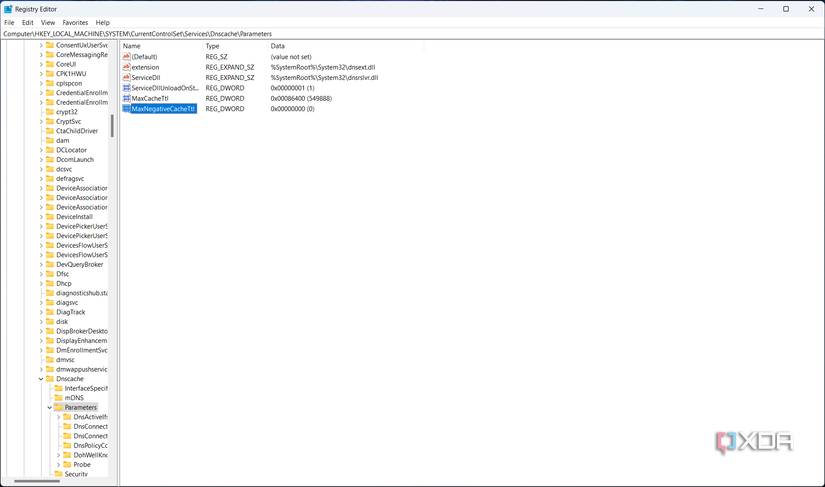Select the CPK1HWU tree key

(71, 74)
